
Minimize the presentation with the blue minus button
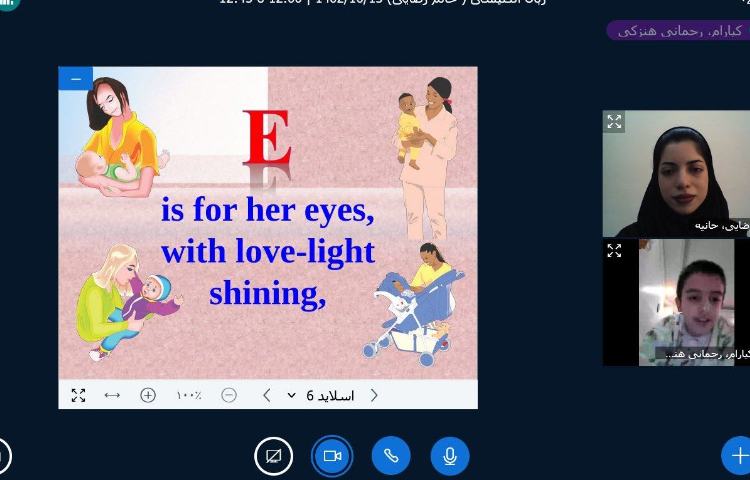76,79
